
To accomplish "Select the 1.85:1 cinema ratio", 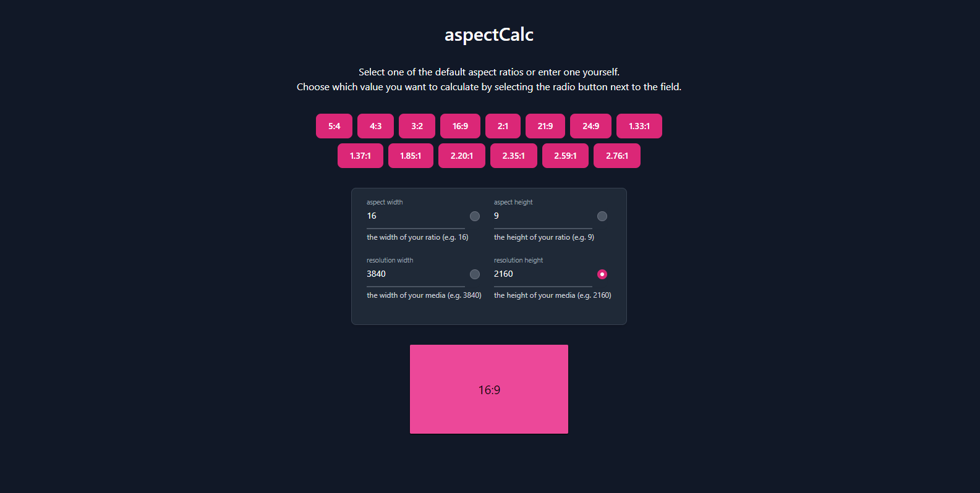I will (411, 156).
